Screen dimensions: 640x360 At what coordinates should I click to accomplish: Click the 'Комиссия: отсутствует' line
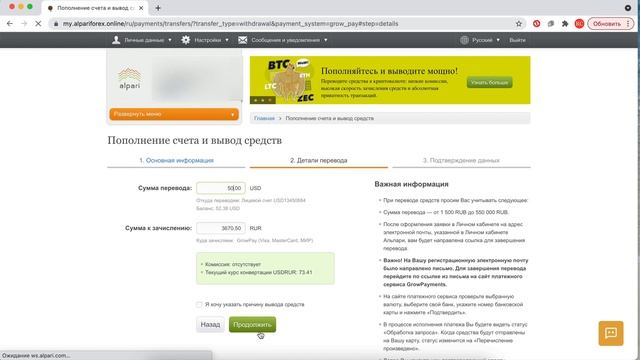(233, 264)
